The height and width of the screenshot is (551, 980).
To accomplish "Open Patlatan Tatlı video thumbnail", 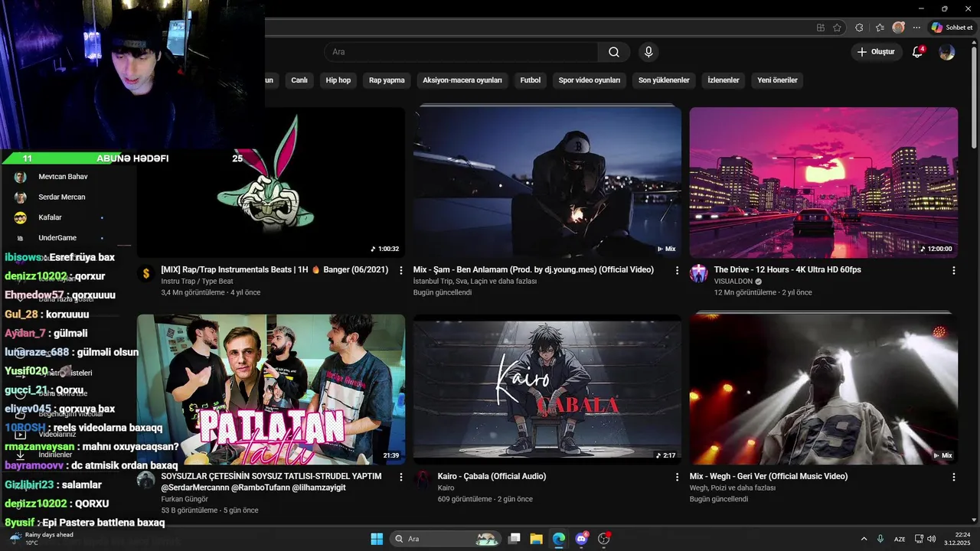I will [271, 389].
